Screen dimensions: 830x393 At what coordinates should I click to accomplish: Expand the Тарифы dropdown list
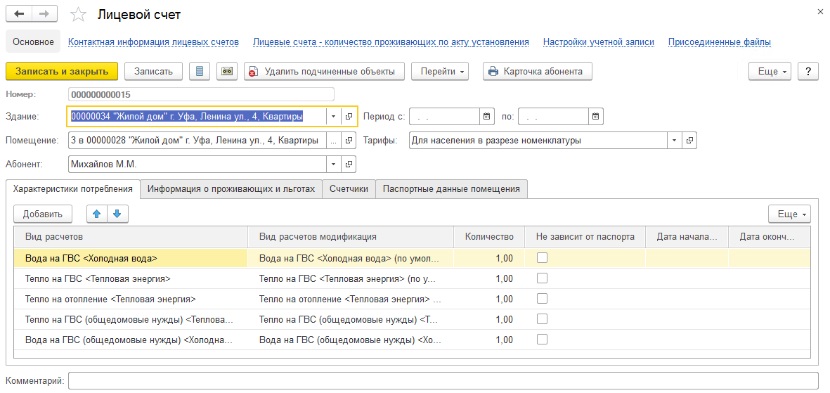[x=674, y=141]
